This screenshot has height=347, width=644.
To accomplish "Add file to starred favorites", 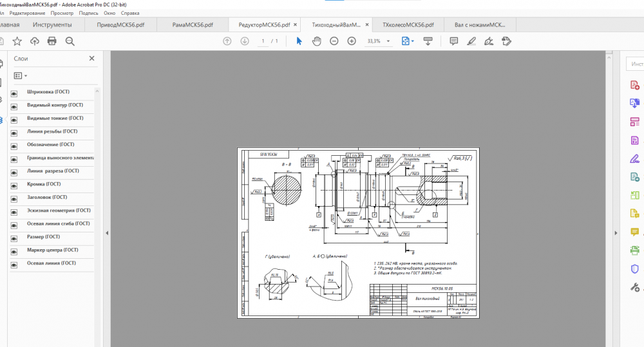I will pyautogui.click(x=17, y=41).
